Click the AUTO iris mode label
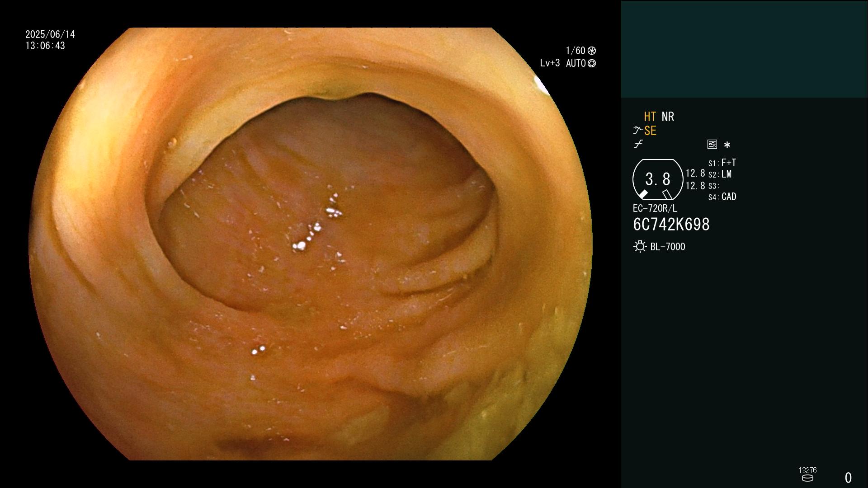868x488 pixels. (576, 63)
